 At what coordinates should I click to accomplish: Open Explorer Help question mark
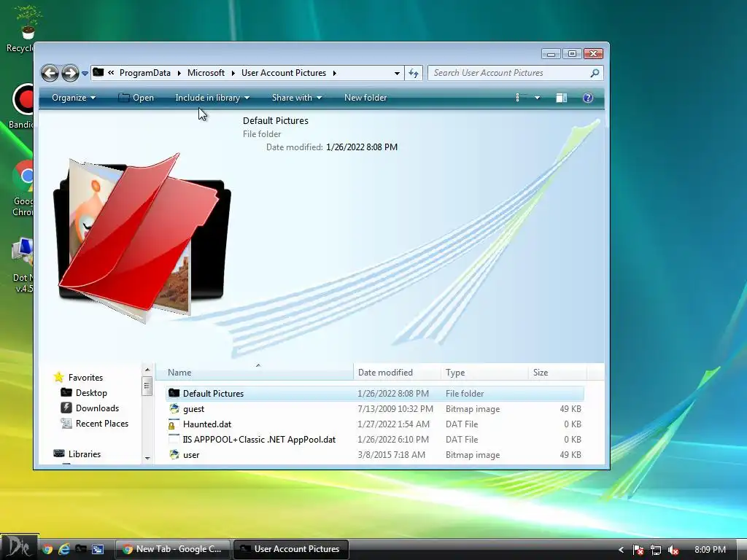(x=588, y=98)
